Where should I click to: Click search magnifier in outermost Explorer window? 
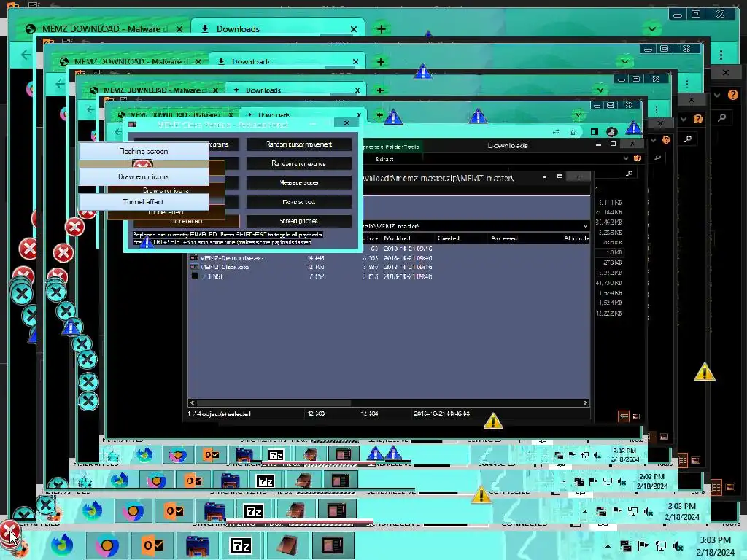(x=722, y=117)
